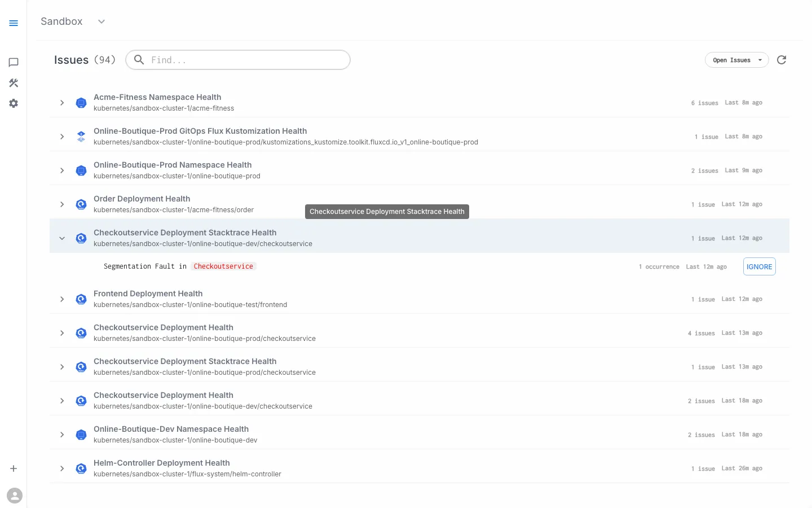The height and width of the screenshot is (508, 812).
Task: Click the Acme-Fitness namespace hexagon icon
Action: coord(81,102)
